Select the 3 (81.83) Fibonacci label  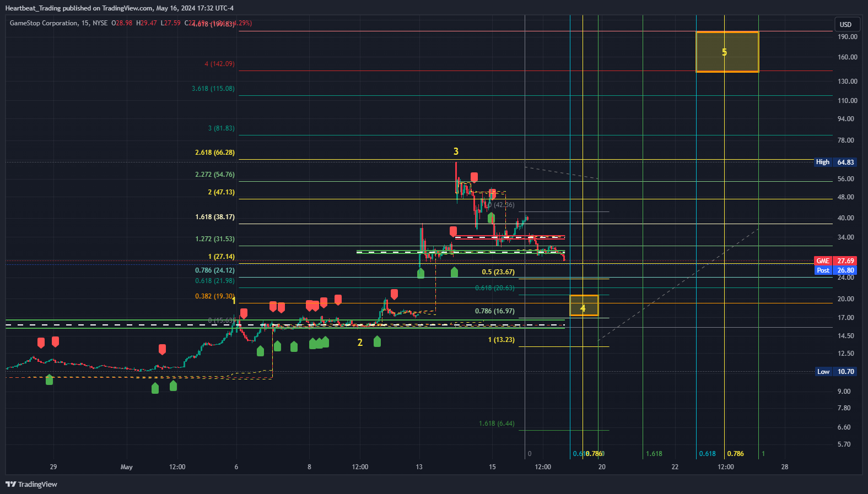[221, 128]
